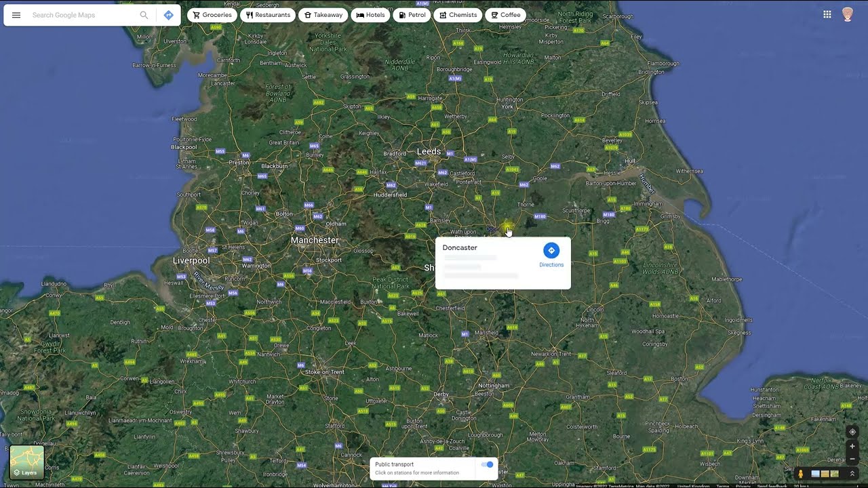This screenshot has width=868, height=488.
Task: Click the Preston town label
Action: 239,163
